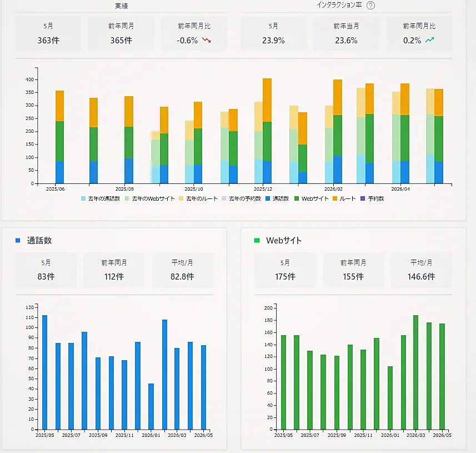
Task: Click the 0.2% year-over-year value
Action: click(412, 41)
